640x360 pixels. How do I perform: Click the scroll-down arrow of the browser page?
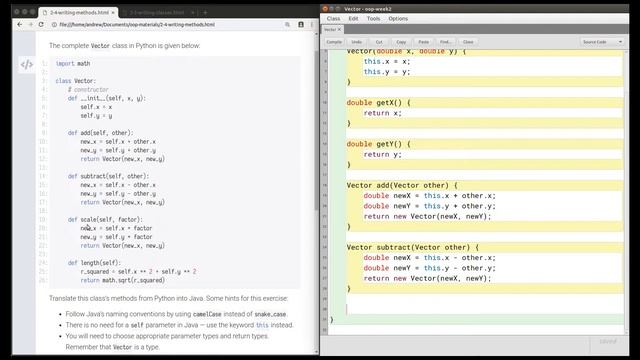316,351
